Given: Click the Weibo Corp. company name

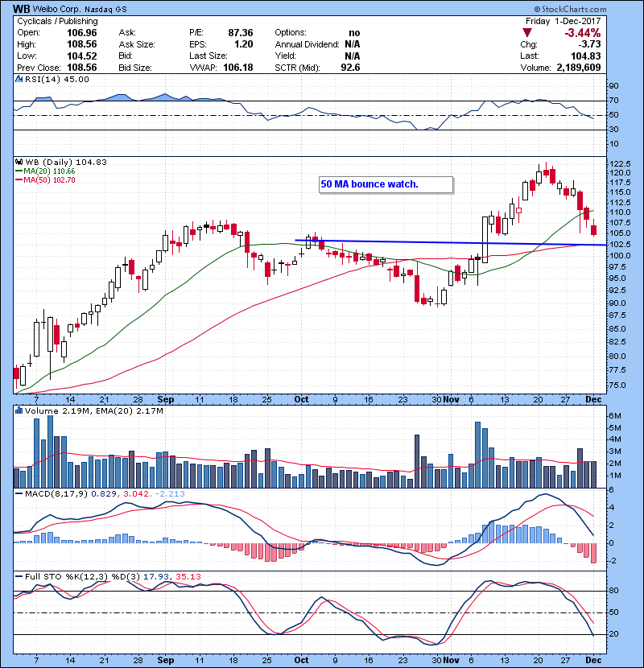Looking at the screenshot, I should tap(57, 10).
